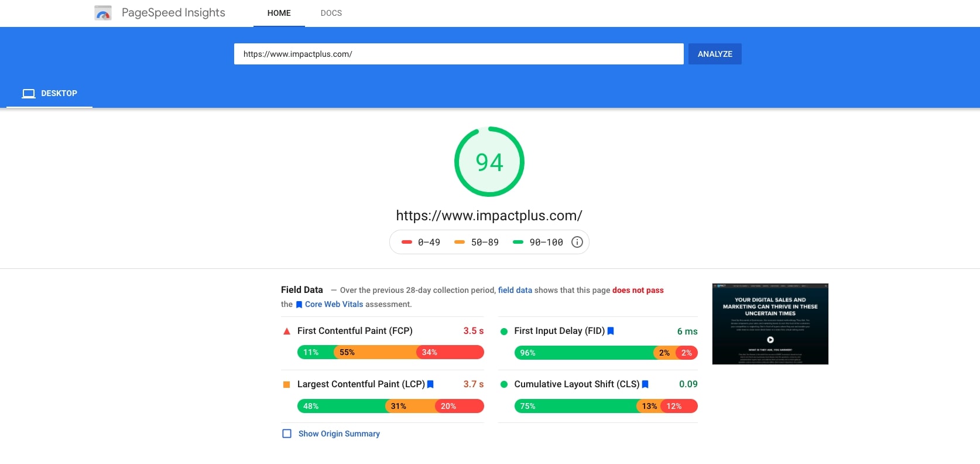The width and height of the screenshot is (980, 464).
Task: Click the CLS 13% orange bar segment
Action: (x=649, y=406)
